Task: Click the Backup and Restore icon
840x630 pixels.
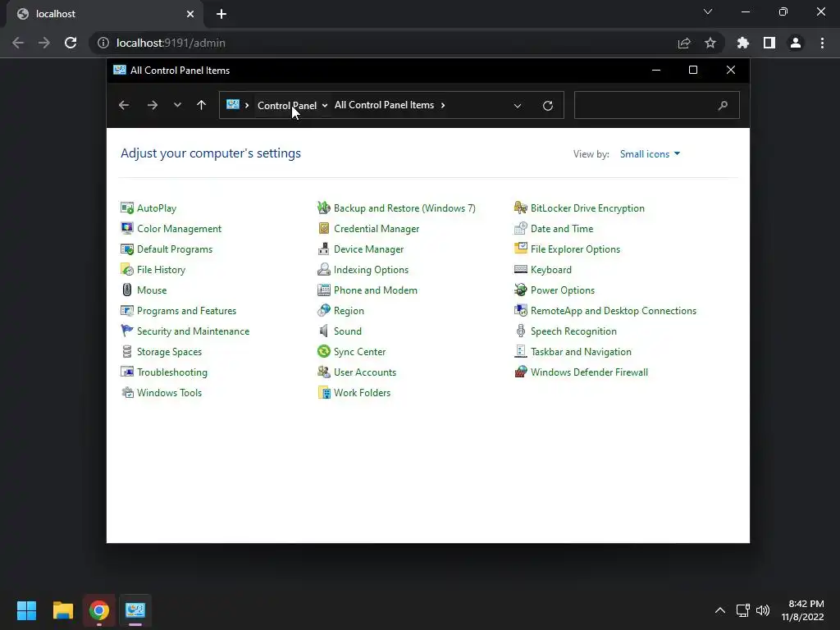Action: click(x=323, y=208)
